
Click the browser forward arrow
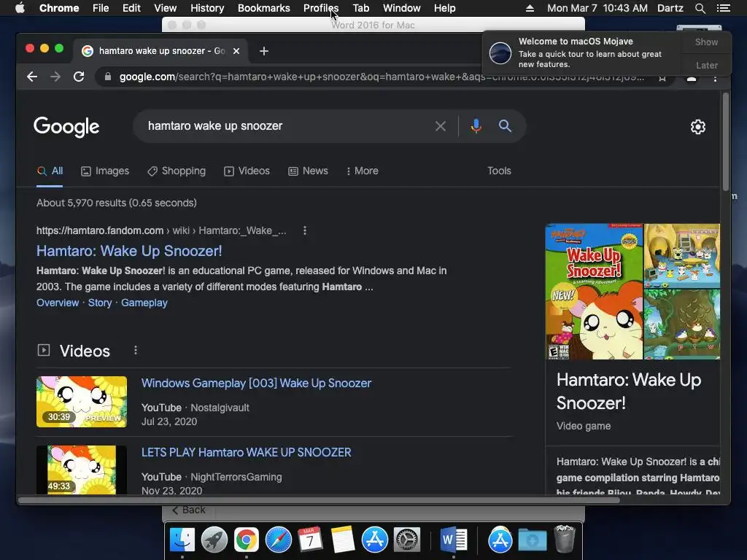coord(55,77)
